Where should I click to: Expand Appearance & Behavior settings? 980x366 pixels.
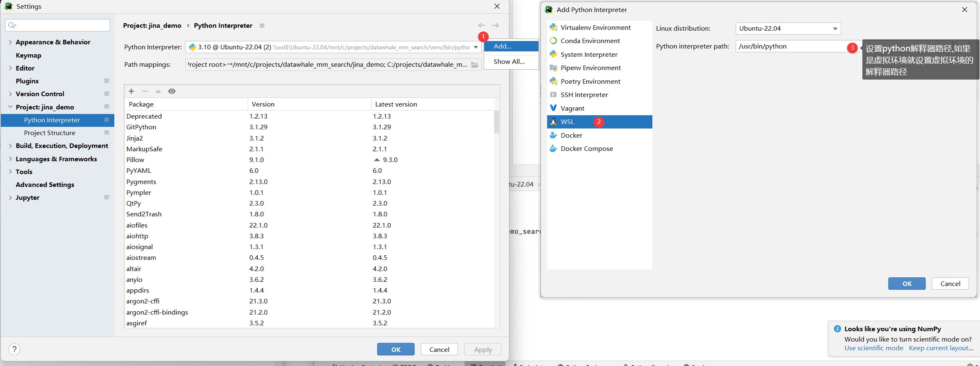tap(10, 42)
